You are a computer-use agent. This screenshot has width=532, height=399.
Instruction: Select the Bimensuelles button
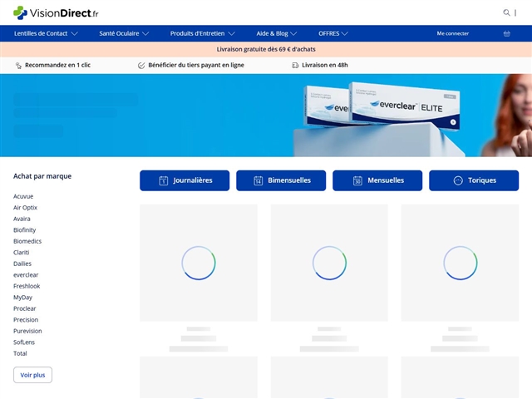click(x=281, y=180)
